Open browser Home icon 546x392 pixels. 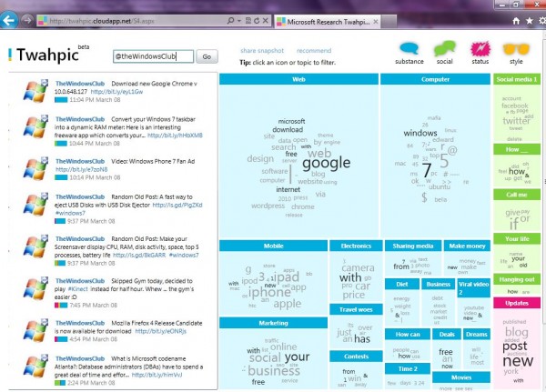[x=516, y=21]
